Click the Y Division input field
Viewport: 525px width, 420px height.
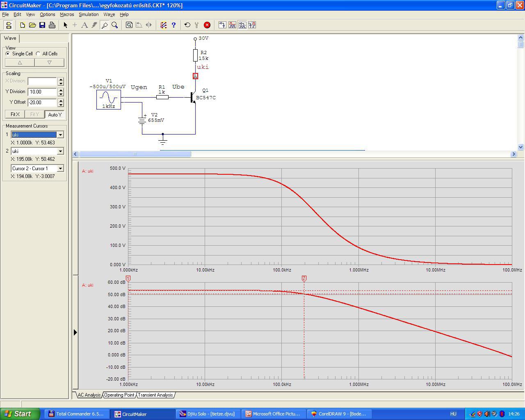point(42,92)
